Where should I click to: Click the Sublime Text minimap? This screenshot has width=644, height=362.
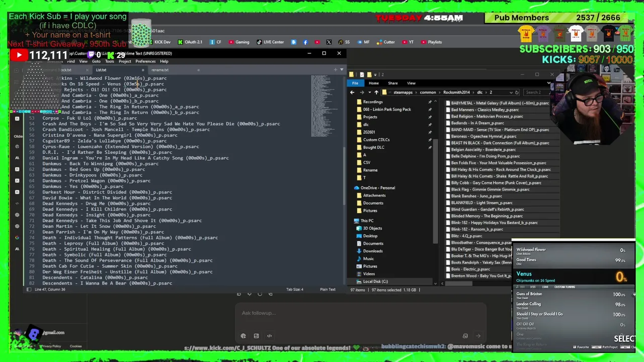point(323,106)
